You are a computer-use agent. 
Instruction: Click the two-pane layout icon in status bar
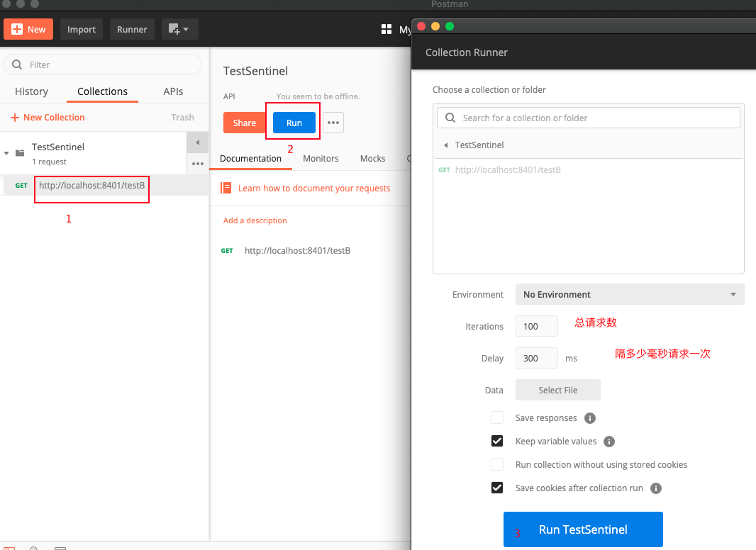pyautogui.click(x=9, y=548)
